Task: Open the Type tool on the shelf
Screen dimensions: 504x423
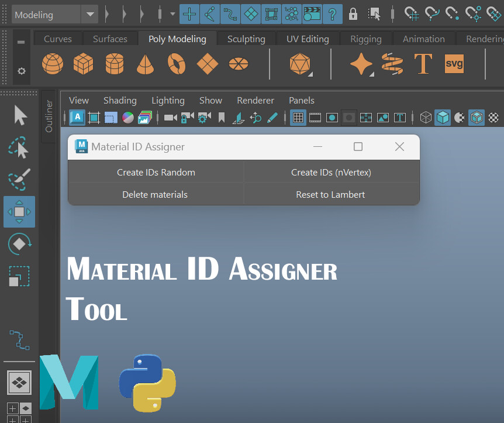Action: click(423, 64)
